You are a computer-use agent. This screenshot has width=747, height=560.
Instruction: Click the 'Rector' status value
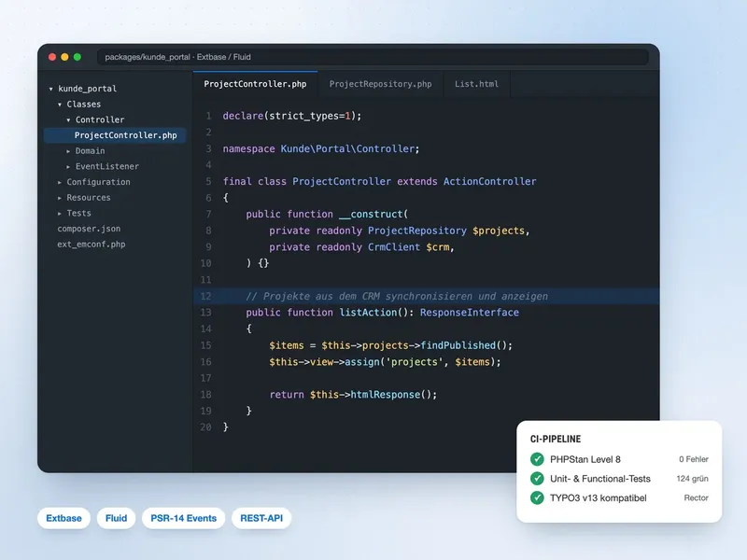pos(696,497)
